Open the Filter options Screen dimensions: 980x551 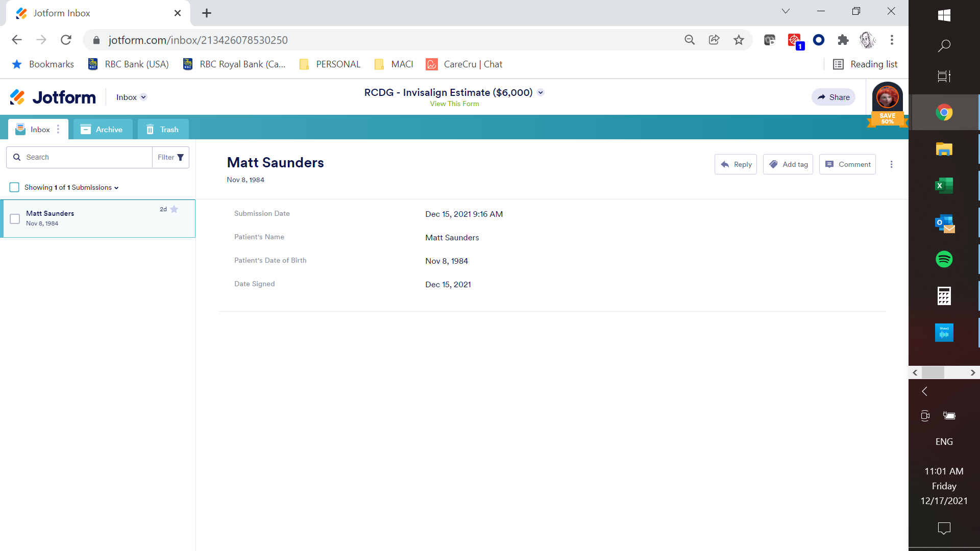coord(170,157)
